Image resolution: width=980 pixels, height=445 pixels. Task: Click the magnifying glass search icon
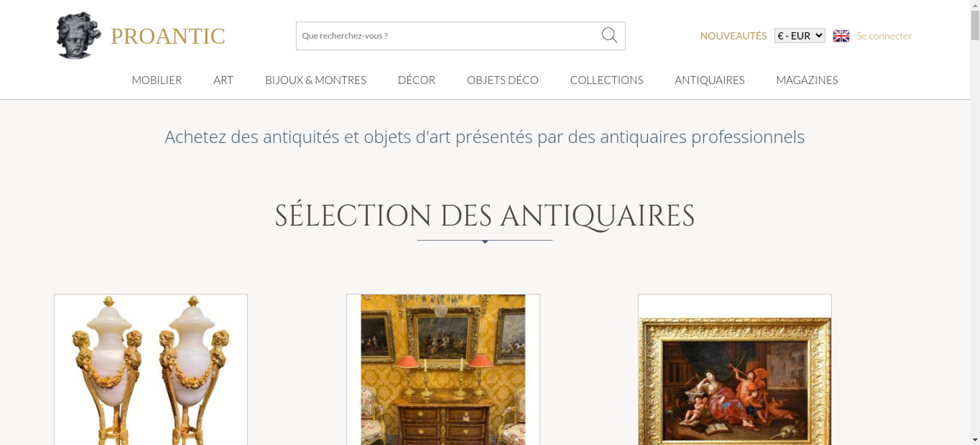pos(609,35)
